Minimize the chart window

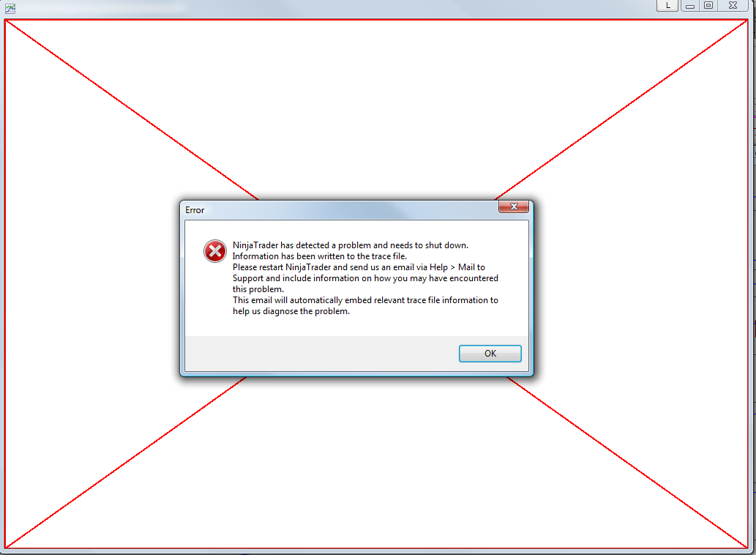click(690, 5)
